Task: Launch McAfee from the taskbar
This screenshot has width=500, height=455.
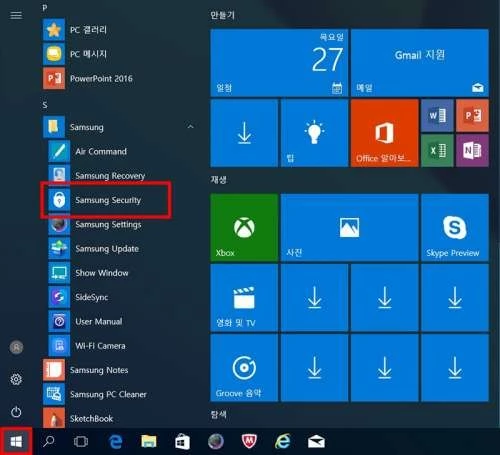Action: (249, 441)
